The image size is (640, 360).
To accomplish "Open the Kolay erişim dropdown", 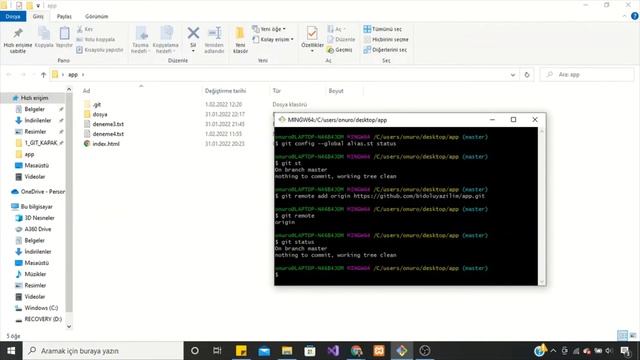I will 273,40.
